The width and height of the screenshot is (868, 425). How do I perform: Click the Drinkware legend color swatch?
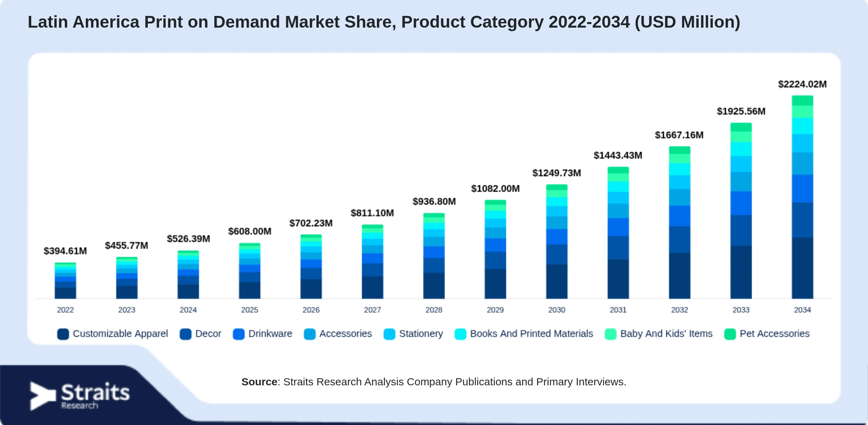[239, 334]
